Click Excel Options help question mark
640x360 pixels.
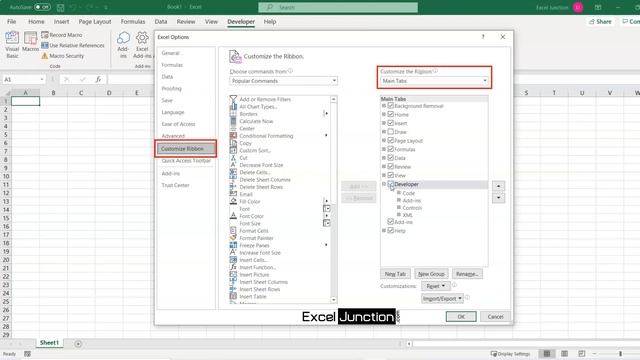[x=483, y=37]
